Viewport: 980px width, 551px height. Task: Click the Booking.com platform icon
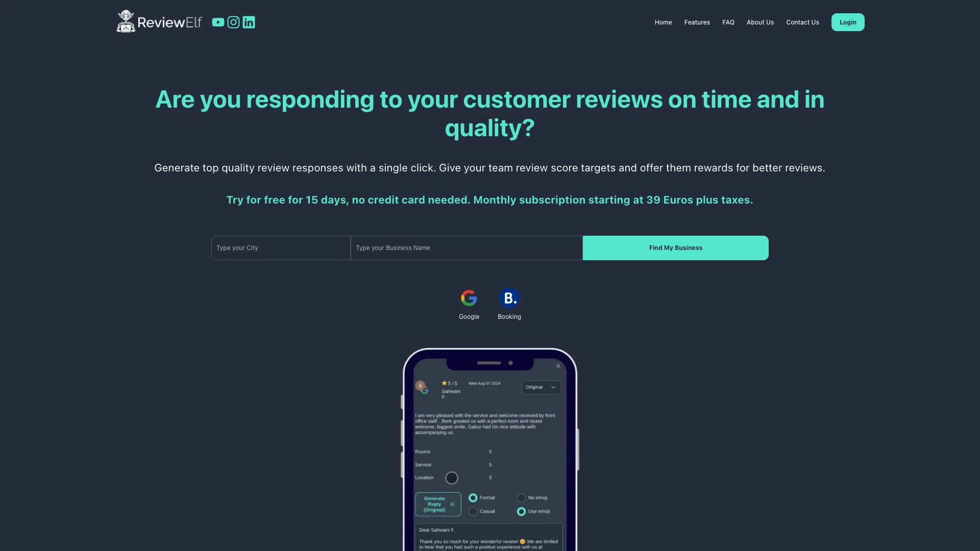click(509, 297)
